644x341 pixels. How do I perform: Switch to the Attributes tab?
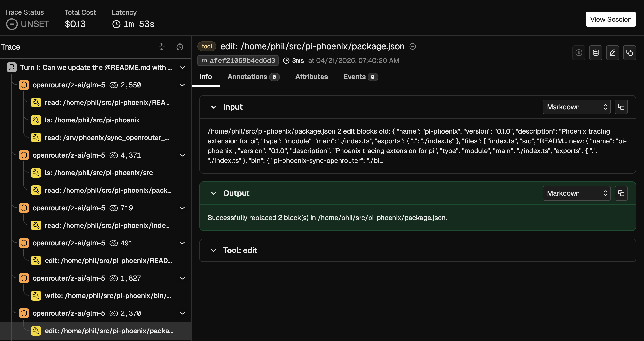[x=311, y=77]
